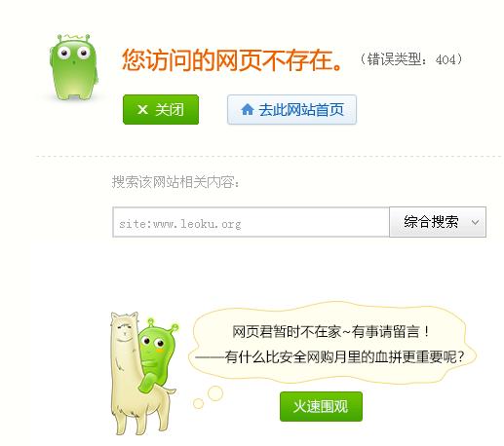Viewport: 504px width, 446px height.
Task: Click the green alien mascot beside the heading
Action: pos(74,67)
